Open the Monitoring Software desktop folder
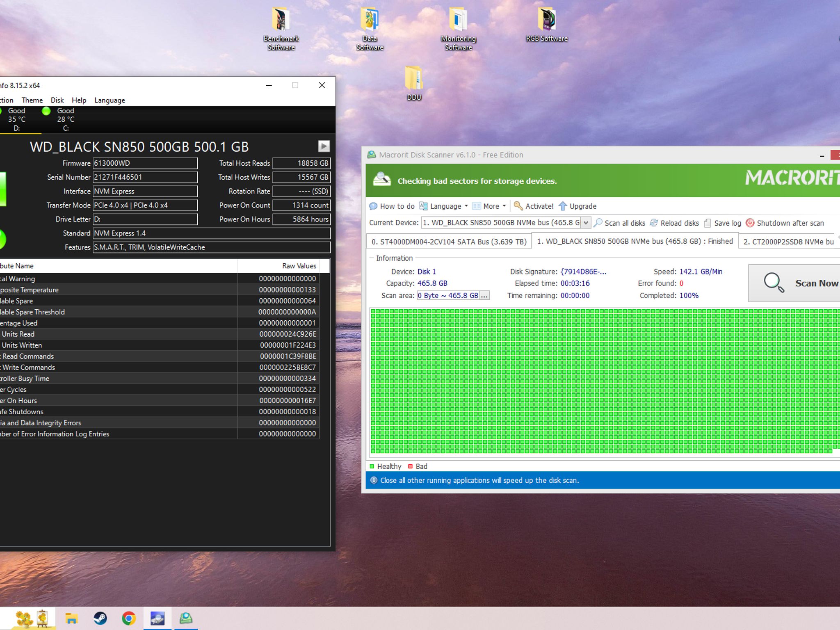 (x=458, y=29)
